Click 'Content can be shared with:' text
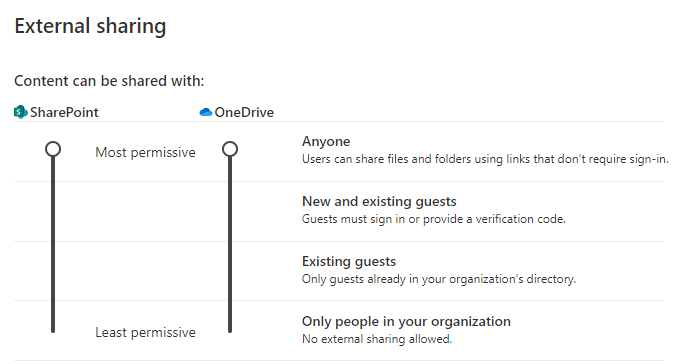The image size is (678, 364). click(x=109, y=81)
